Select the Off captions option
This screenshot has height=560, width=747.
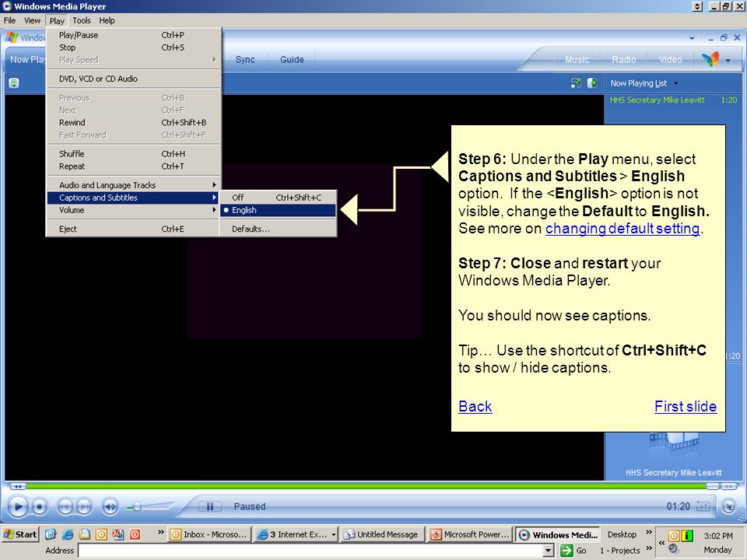tap(278, 197)
